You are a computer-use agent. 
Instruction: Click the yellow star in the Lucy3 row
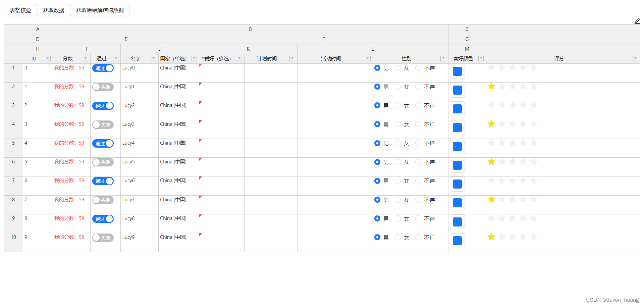click(491, 124)
